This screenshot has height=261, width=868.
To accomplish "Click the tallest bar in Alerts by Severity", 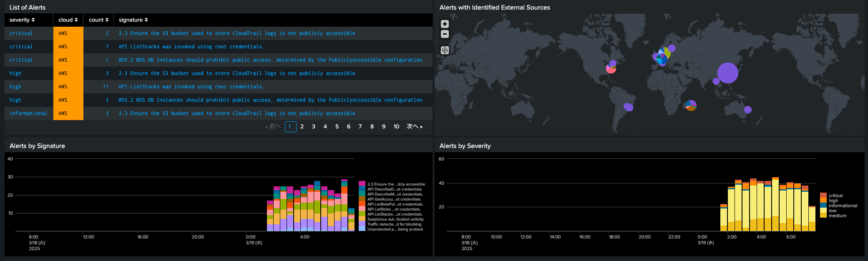I will tap(775, 204).
